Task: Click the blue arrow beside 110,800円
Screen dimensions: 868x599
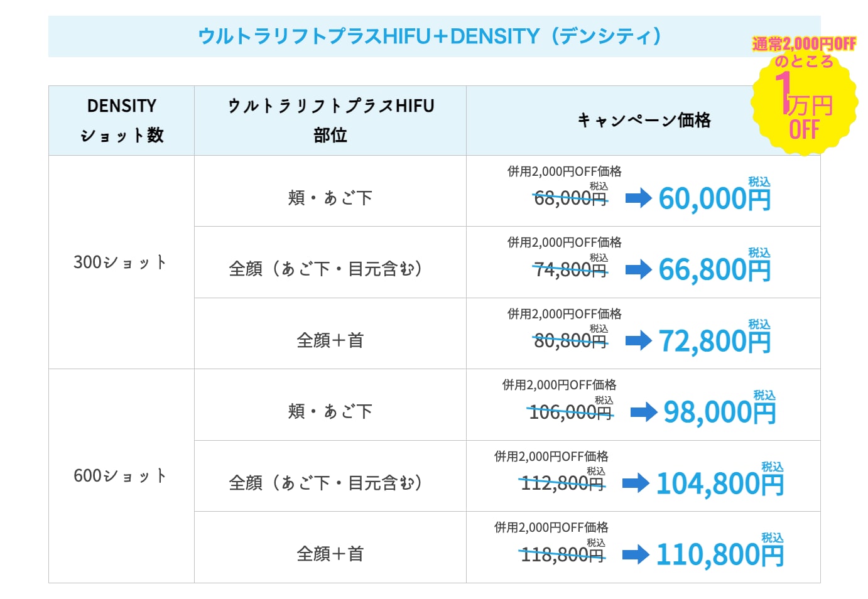Action: coord(636,555)
